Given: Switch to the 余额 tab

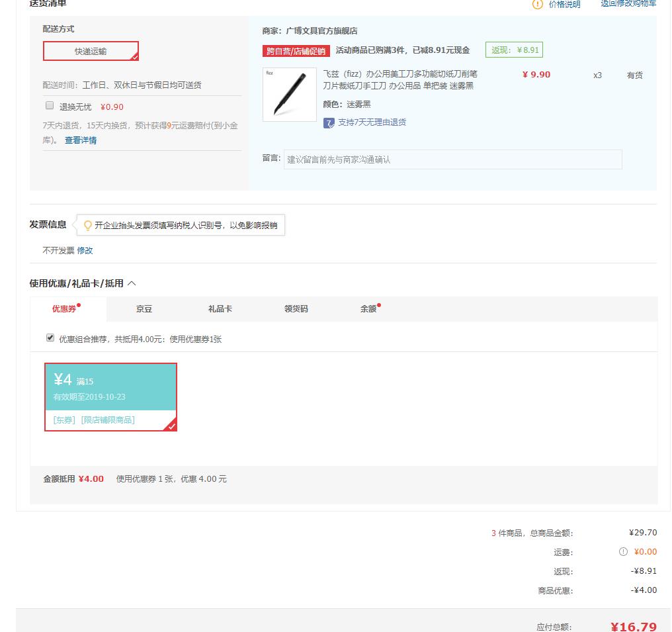Looking at the screenshot, I should coord(368,308).
